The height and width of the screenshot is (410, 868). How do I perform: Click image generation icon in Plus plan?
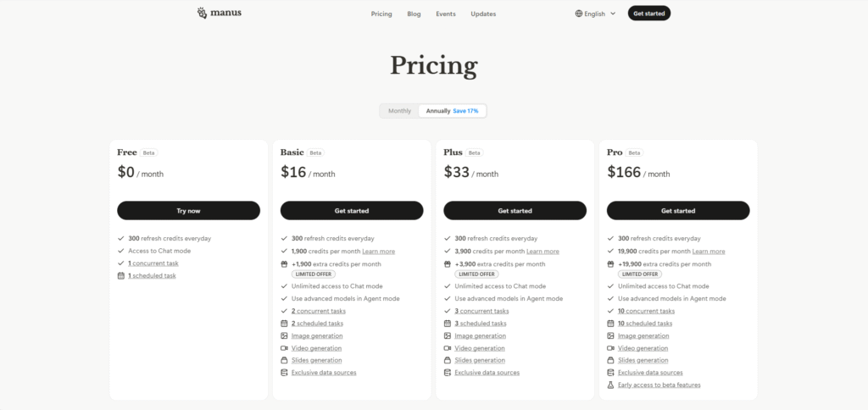(448, 335)
